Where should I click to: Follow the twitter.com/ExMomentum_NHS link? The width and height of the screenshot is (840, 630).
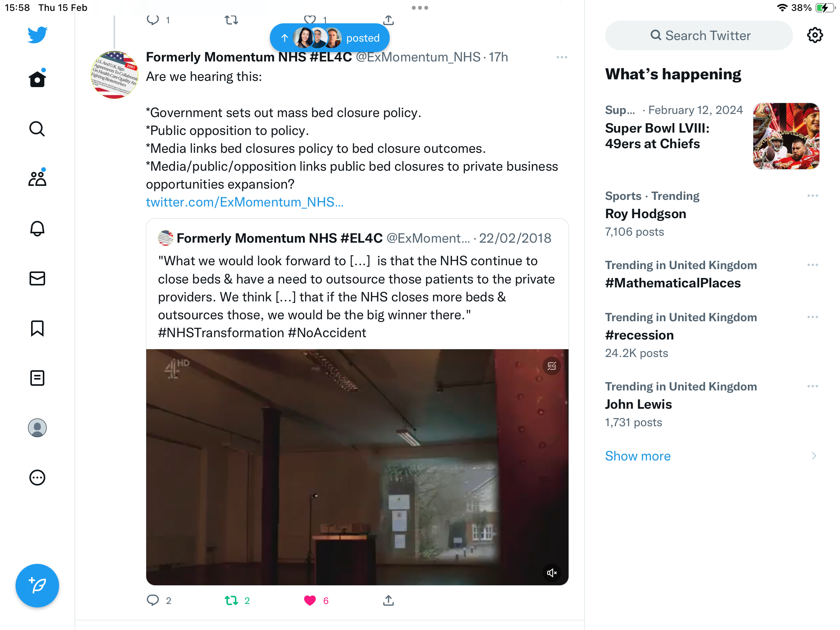(x=245, y=202)
